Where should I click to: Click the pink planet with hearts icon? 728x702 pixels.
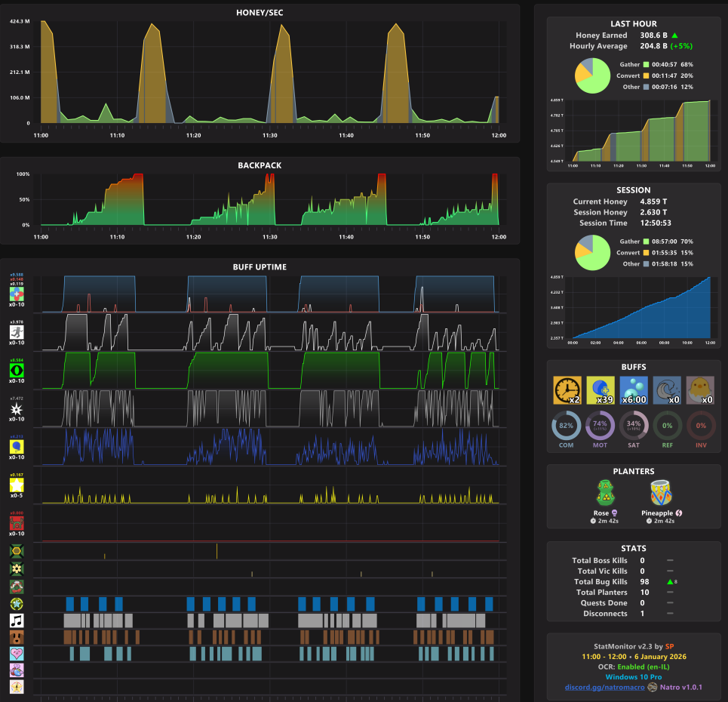17,670
